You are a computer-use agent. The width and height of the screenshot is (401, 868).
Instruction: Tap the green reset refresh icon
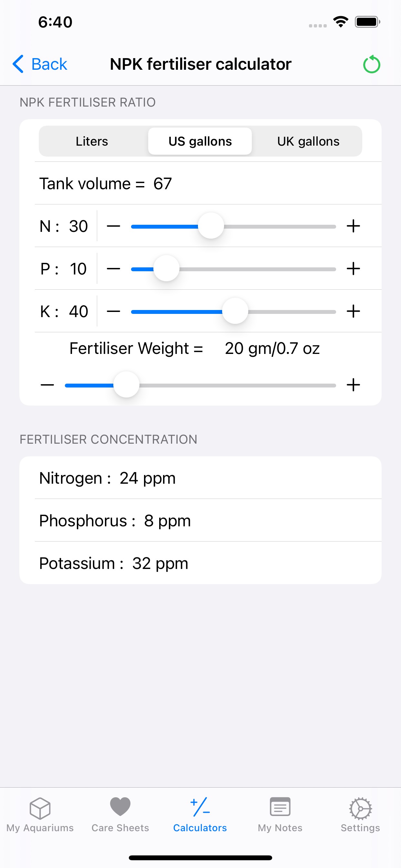(371, 64)
